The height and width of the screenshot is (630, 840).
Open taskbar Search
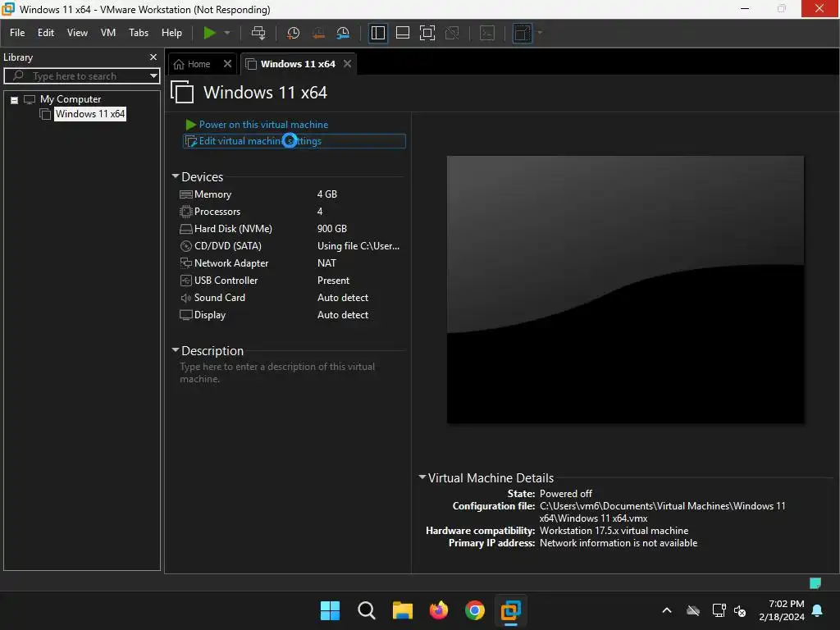[x=367, y=610]
